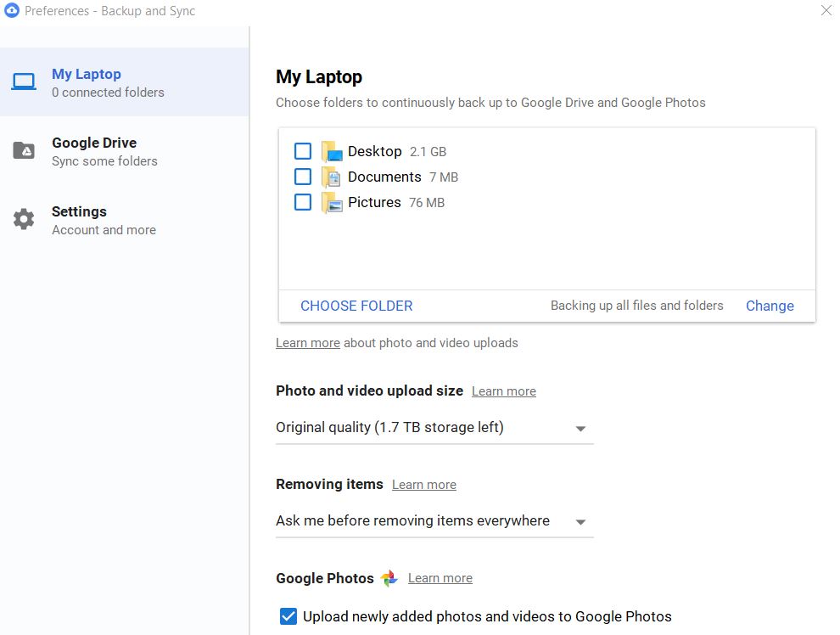Click Change next to backing up files
This screenshot has width=840, height=635.
[x=770, y=306]
